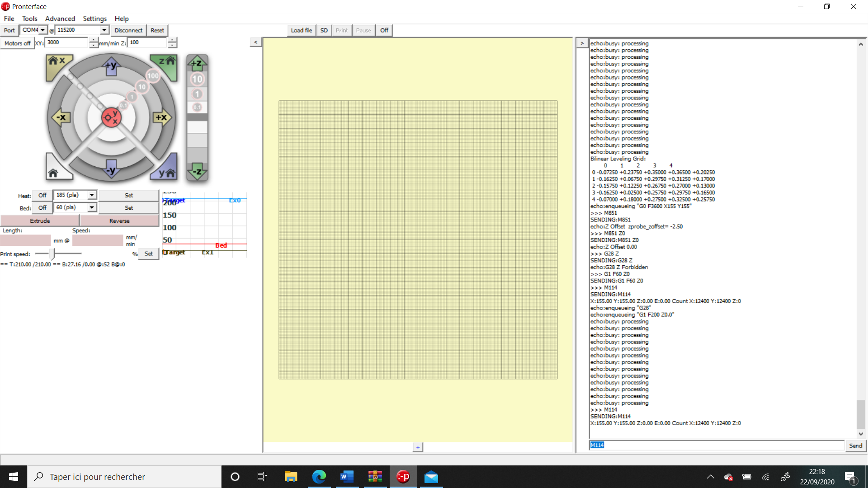The height and width of the screenshot is (488, 868).
Task: Turn Motors off
Action: click(17, 43)
